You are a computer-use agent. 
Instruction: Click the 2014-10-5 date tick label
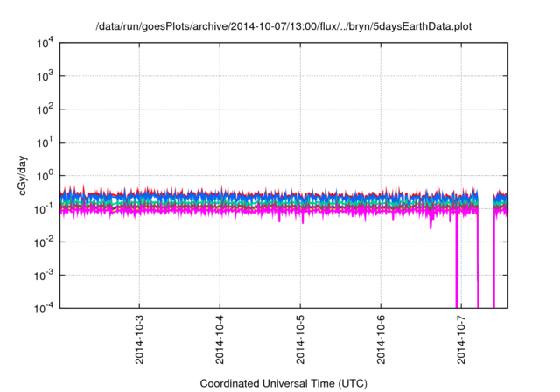click(300, 339)
